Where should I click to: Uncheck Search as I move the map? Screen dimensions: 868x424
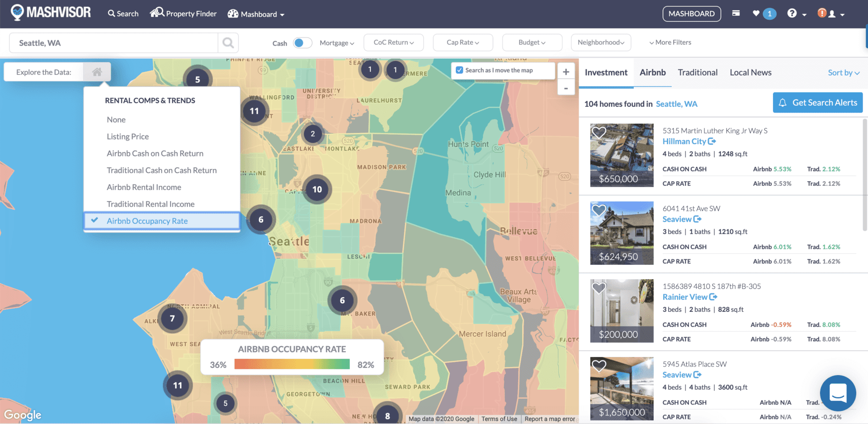tap(460, 70)
